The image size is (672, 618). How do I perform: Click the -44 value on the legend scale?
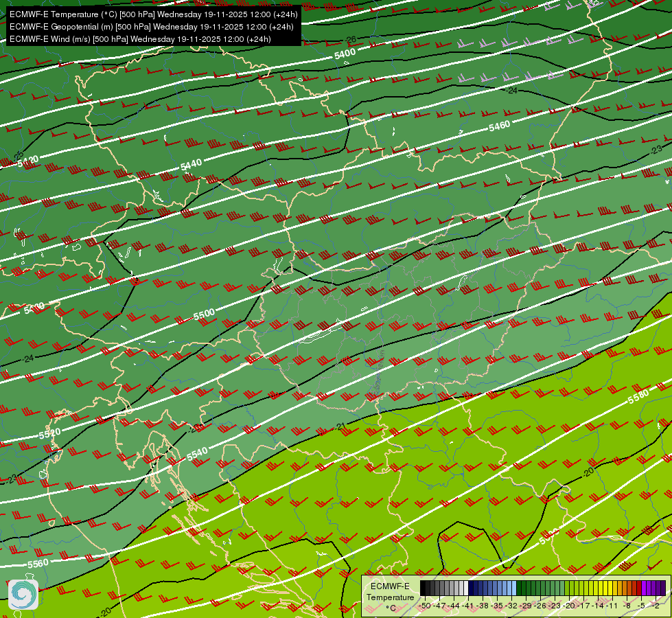pyautogui.click(x=454, y=606)
